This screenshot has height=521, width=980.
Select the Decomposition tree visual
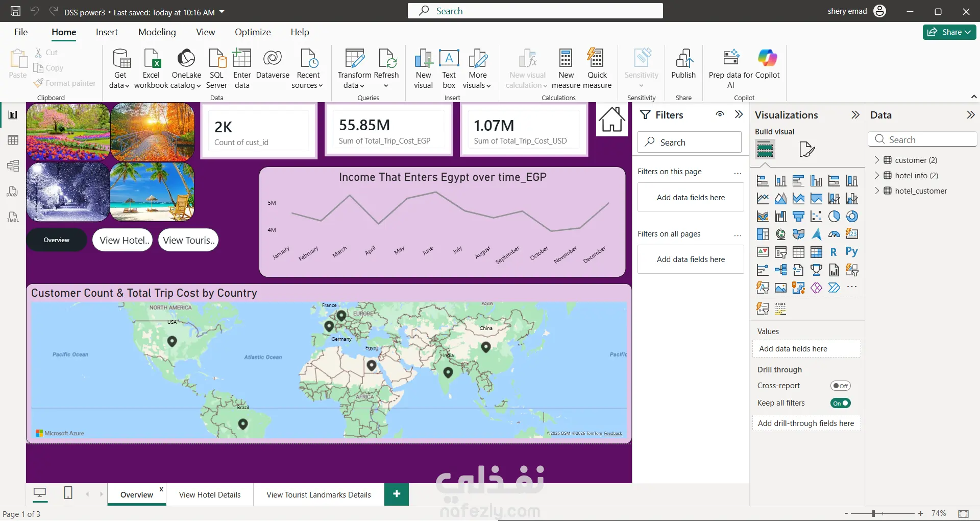(x=780, y=270)
